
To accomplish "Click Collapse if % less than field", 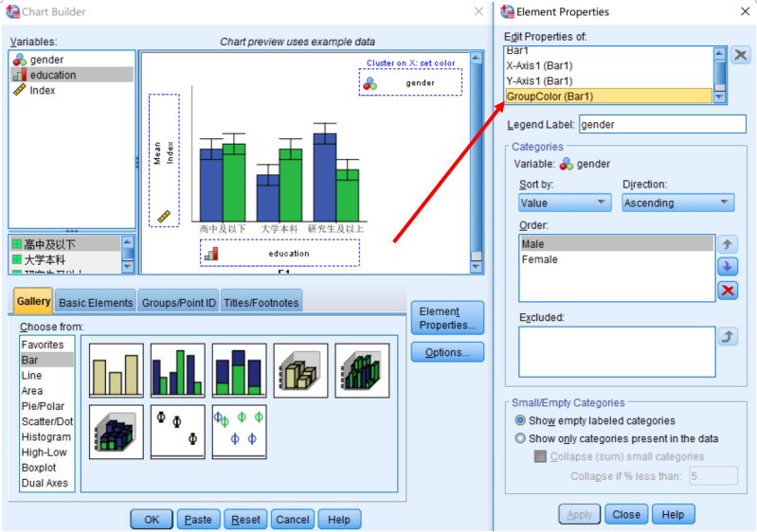I will (713, 476).
